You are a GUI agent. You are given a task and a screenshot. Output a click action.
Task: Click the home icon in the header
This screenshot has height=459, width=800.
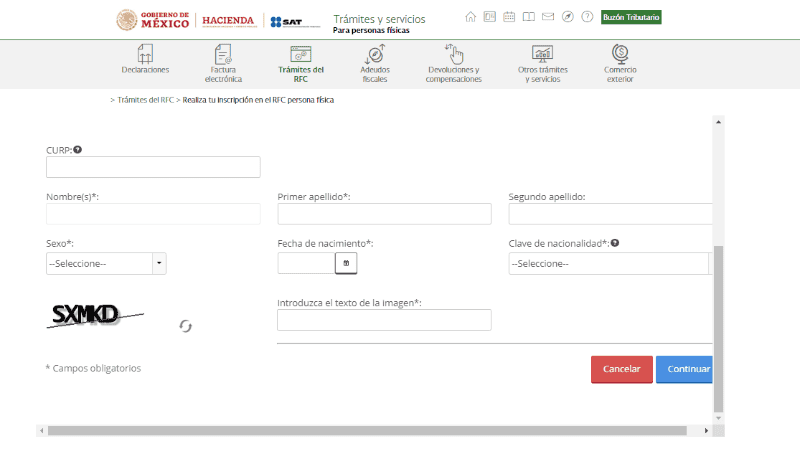click(x=471, y=17)
